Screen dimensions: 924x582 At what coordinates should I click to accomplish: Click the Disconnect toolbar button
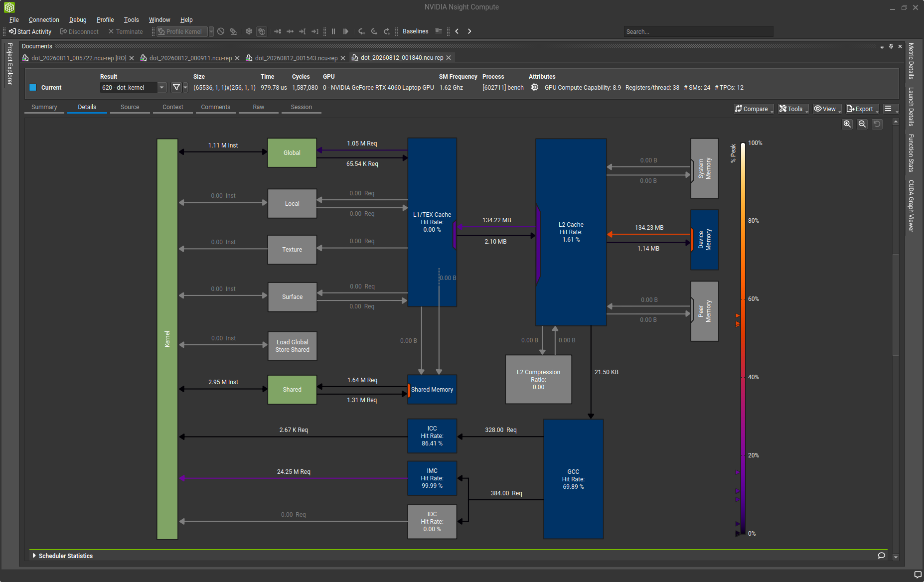coord(79,31)
